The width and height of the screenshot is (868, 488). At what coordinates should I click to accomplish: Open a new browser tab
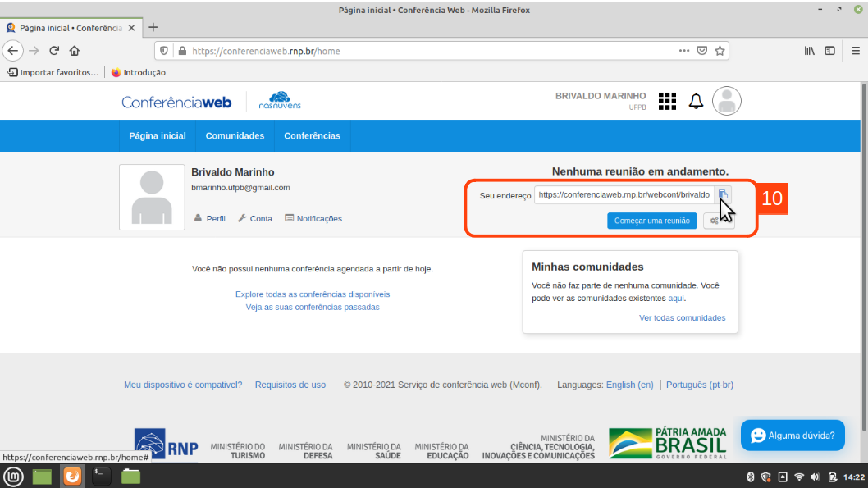(153, 27)
